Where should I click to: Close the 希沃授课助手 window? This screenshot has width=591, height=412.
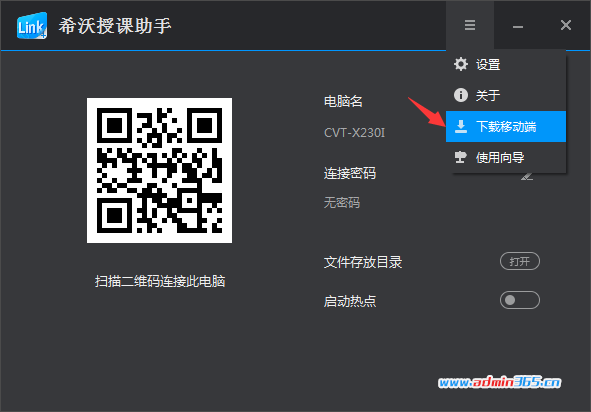(x=566, y=25)
